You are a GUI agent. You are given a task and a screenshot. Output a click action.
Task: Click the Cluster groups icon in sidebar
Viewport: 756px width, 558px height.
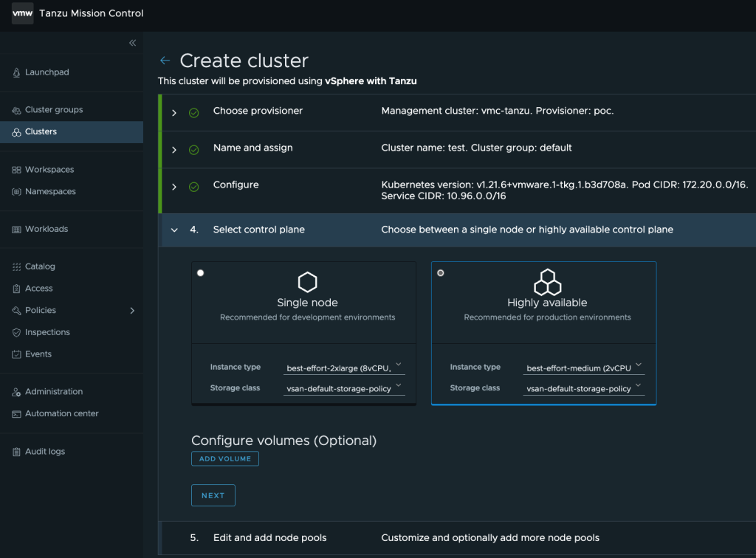point(16,110)
